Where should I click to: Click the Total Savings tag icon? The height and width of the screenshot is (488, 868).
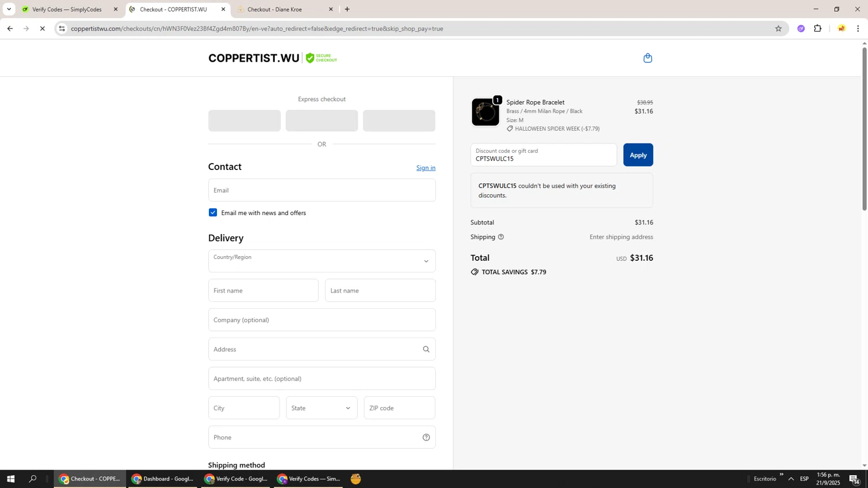pos(475,272)
